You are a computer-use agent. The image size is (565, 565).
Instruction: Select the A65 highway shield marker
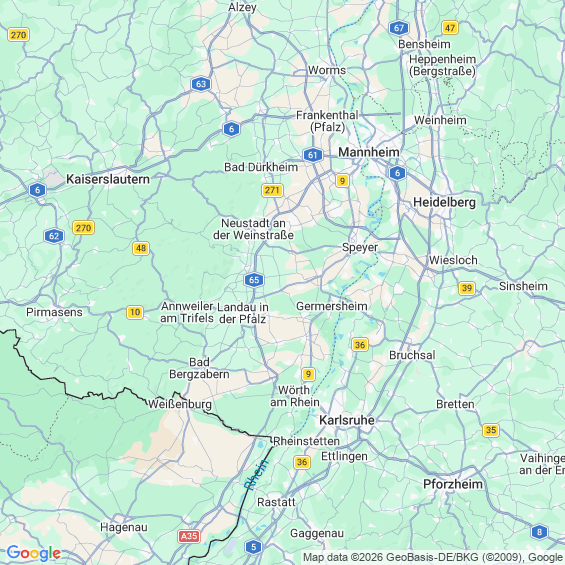tap(254, 280)
